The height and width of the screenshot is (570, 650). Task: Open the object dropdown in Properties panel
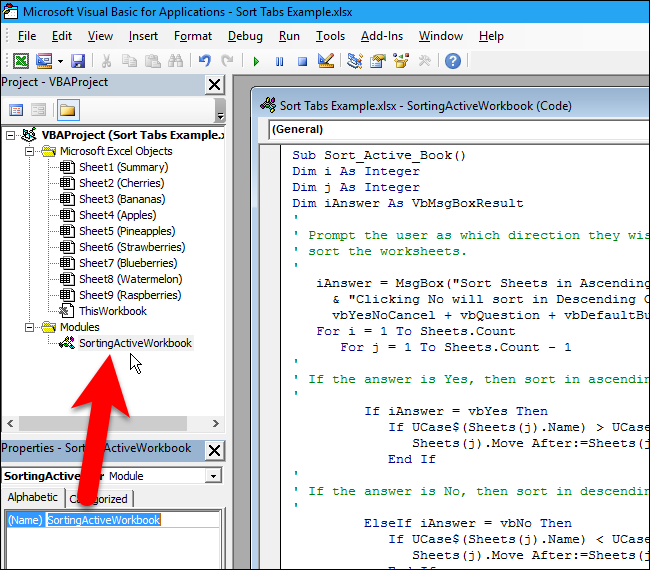pos(211,476)
